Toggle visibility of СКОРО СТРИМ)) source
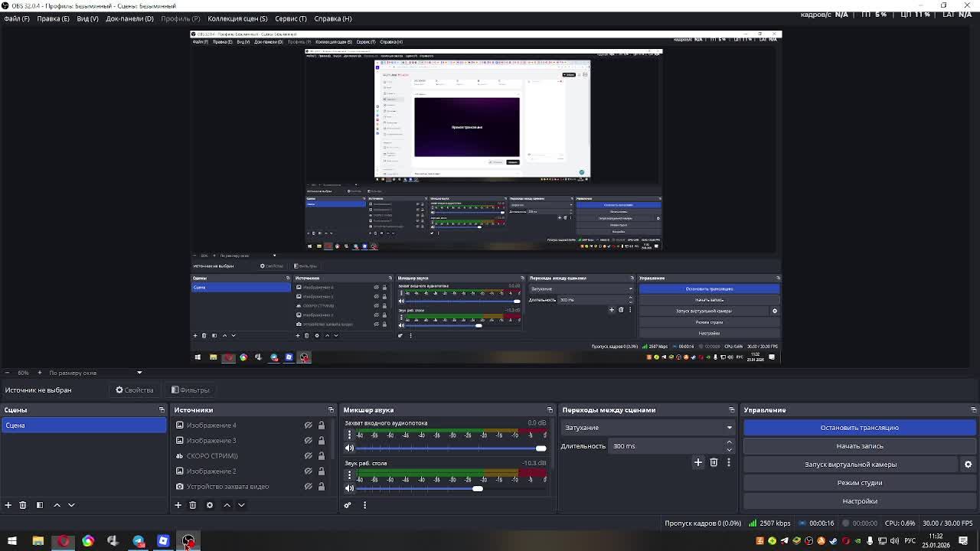980x551 pixels. [309, 456]
